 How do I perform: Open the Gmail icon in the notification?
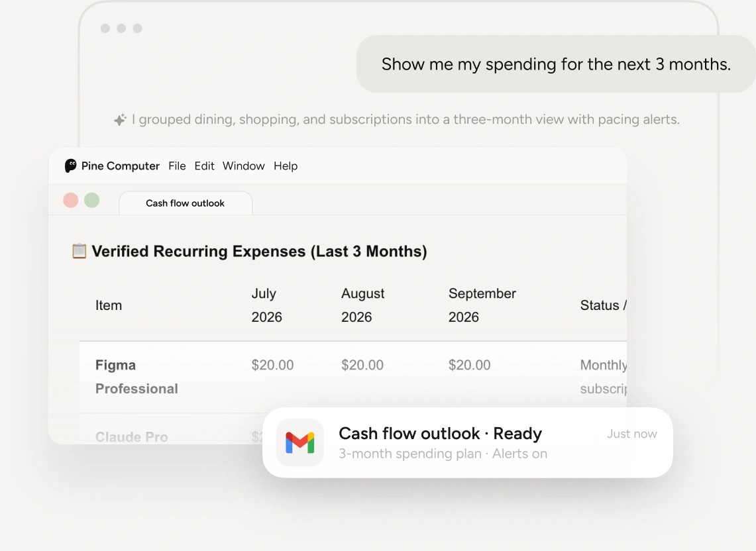pos(300,442)
